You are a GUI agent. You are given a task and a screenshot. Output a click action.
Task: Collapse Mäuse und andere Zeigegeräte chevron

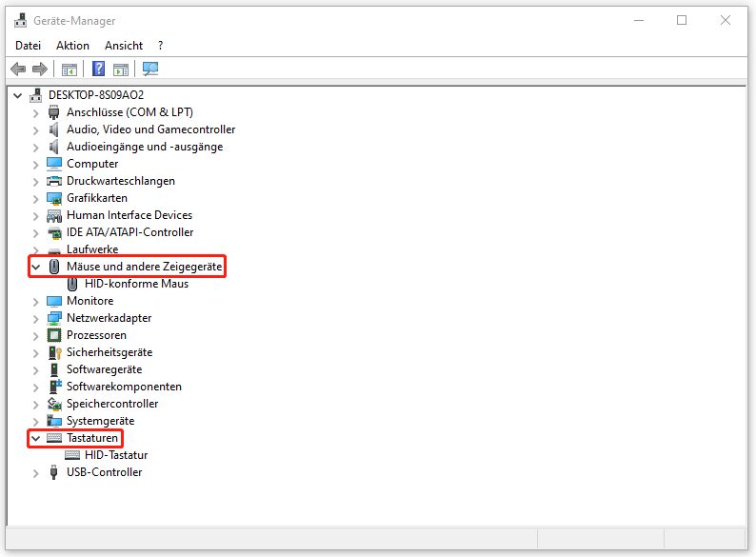point(35,267)
